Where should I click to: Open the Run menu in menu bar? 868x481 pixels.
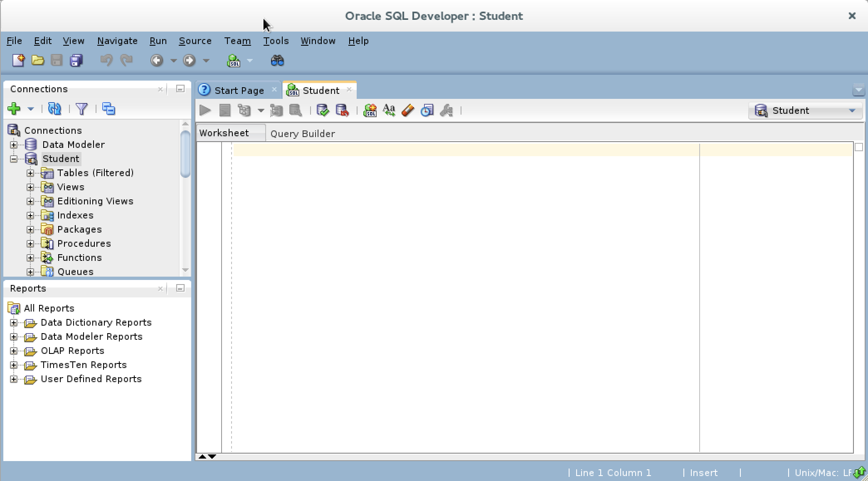[x=156, y=40]
